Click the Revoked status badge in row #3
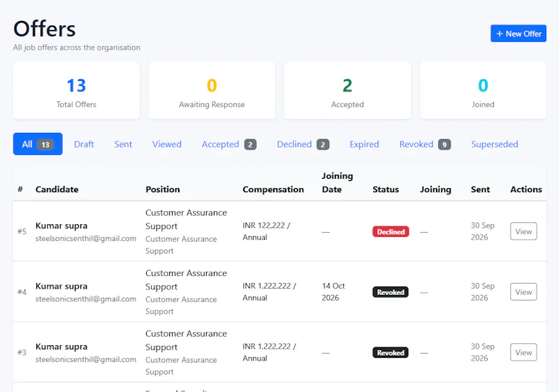Viewport: 559px width, 392px height. tap(391, 353)
